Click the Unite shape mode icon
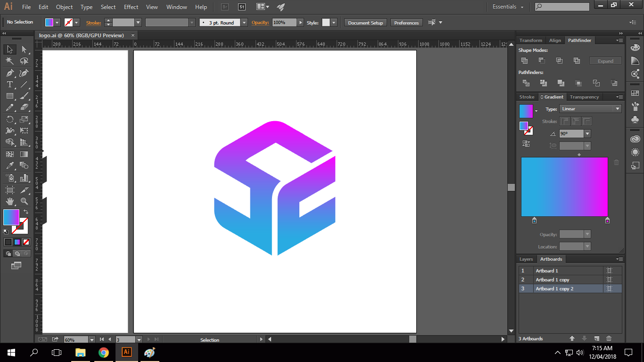Viewport: 644px width, 362px height. 524,60
